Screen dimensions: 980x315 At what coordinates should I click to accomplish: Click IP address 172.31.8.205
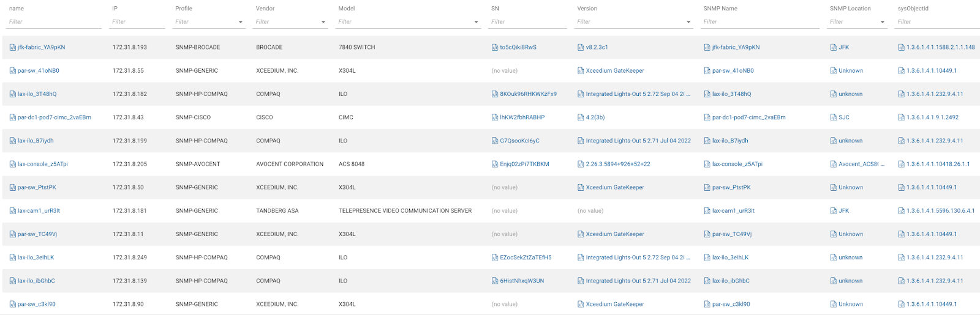pos(130,164)
